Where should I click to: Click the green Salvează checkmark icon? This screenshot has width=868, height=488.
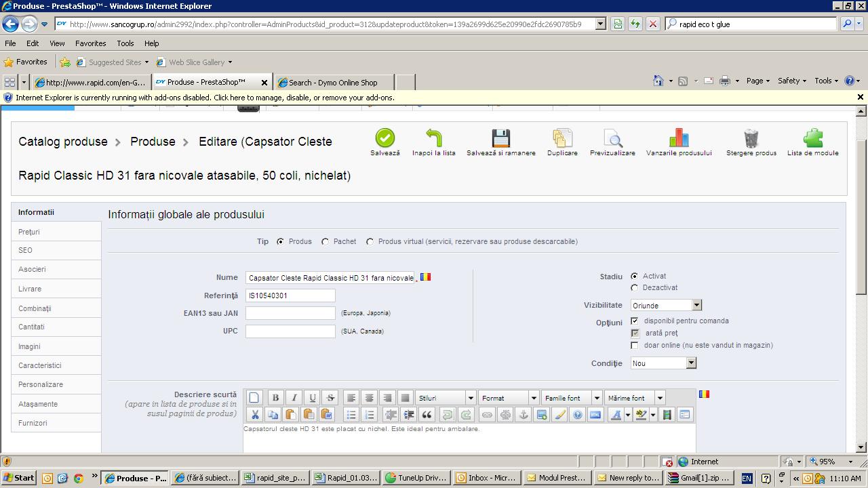pyautogui.click(x=384, y=138)
